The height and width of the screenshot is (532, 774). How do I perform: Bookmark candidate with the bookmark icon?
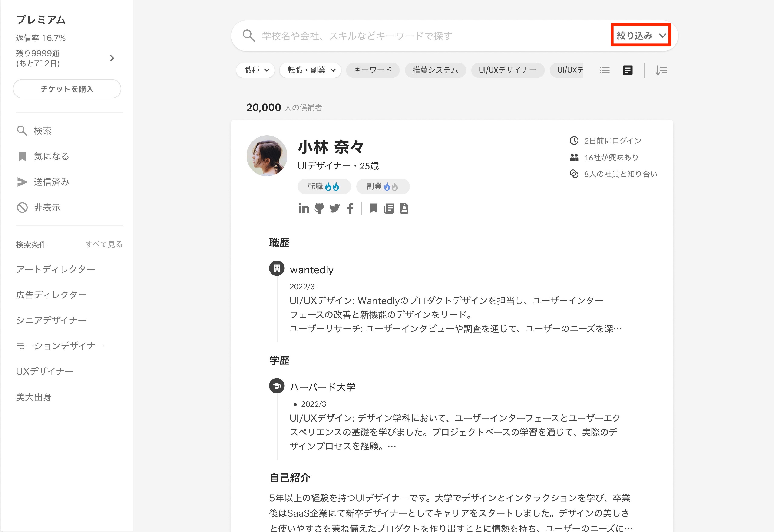pos(373,208)
